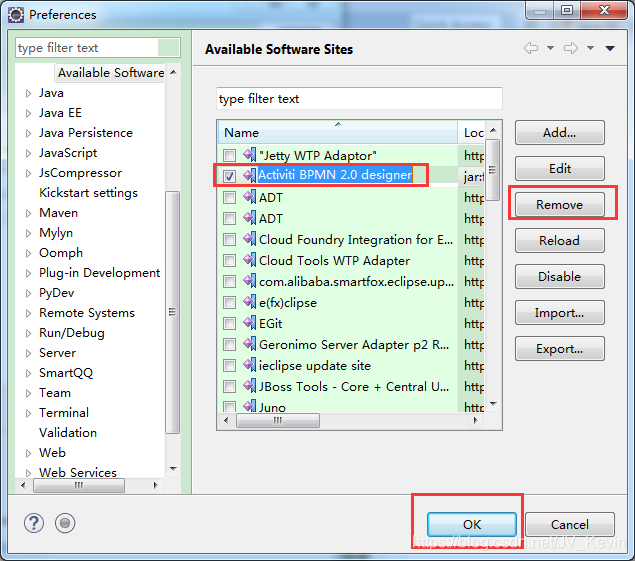Click the com.alibaba.smartfox site icon
Image resolution: width=635 pixels, height=561 pixels.
pos(249,281)
